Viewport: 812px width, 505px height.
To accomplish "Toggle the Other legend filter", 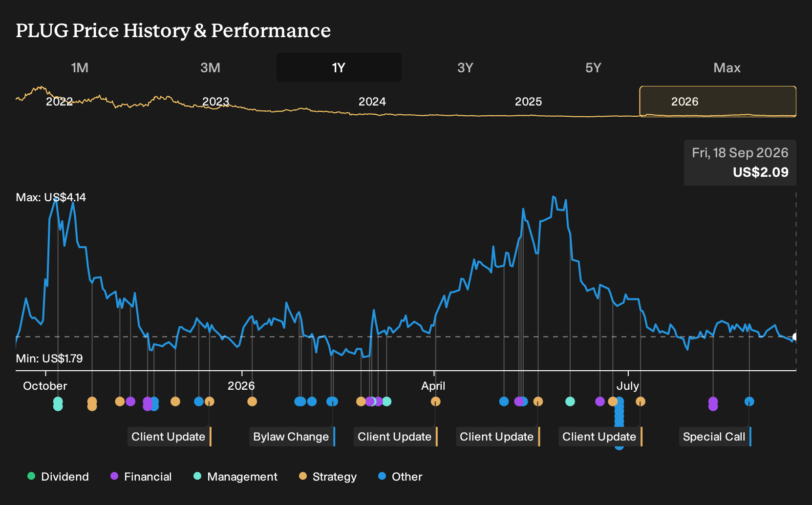I will (400, 477).
